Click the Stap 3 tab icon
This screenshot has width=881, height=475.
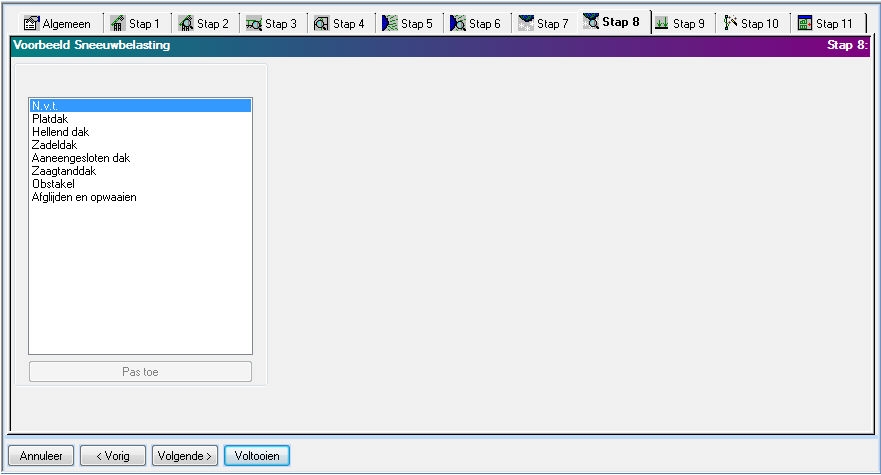[254, 24]
